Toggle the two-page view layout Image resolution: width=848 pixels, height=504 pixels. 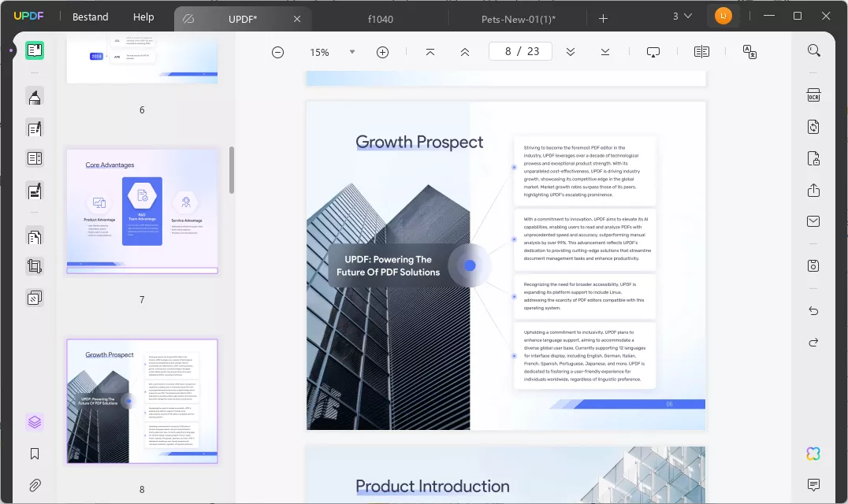(701, 52)
